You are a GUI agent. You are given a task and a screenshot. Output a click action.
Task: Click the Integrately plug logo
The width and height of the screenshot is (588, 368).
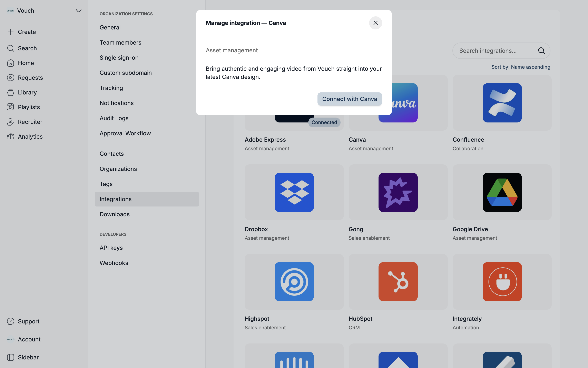pyautogui.click(x=502, y=282)
